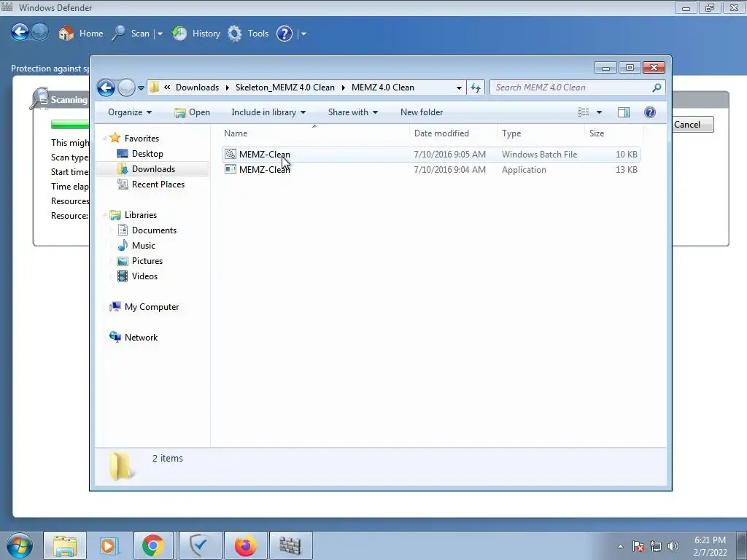Open Firefox from taskbar
Screen dimensions: 747x560
[x=246, y=545]
